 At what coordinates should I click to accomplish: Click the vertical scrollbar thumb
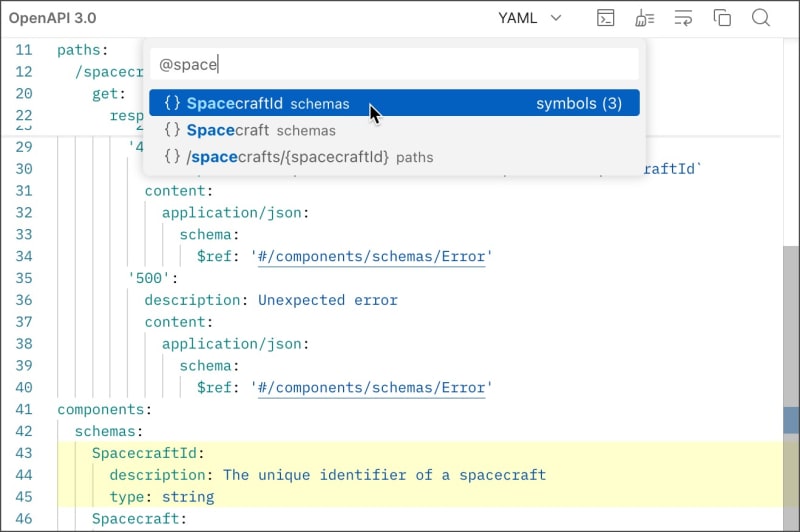point(791,389)
